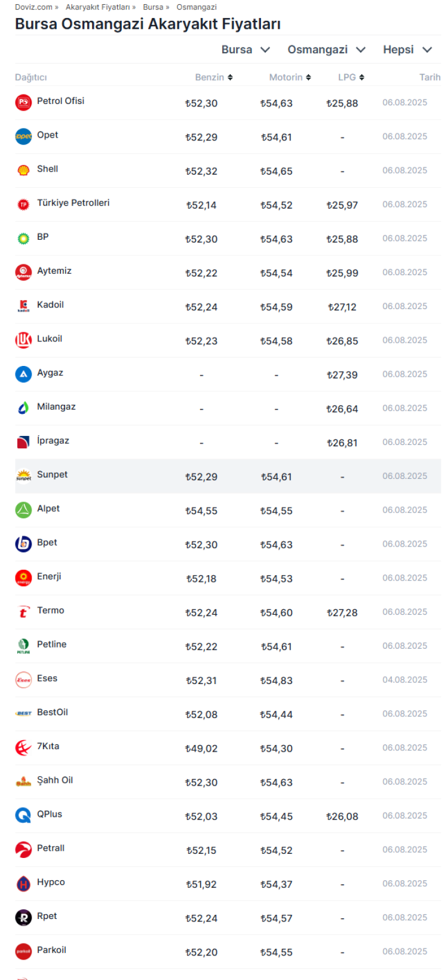Click the QPlus logo icon
The height and width of the screenshot is (980, 448).
23,816
